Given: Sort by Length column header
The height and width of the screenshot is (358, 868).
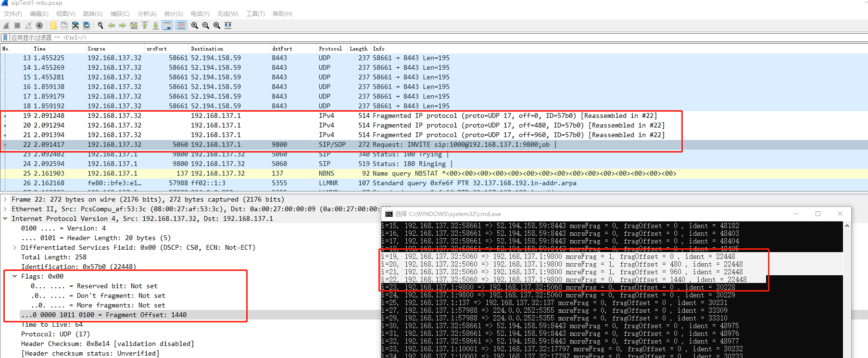Looking at the screenshot, I should point(360,49).
